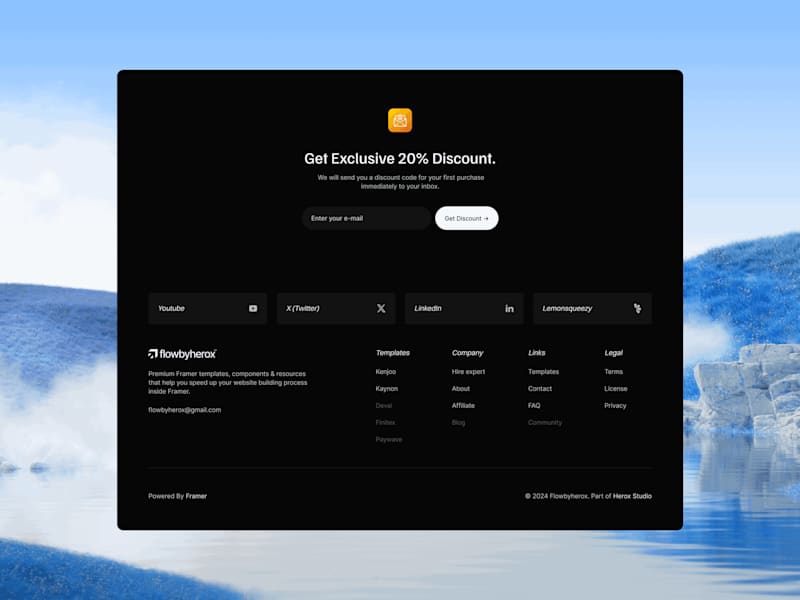
Task: Click the YouTube play icon
Action: (253, 308)
